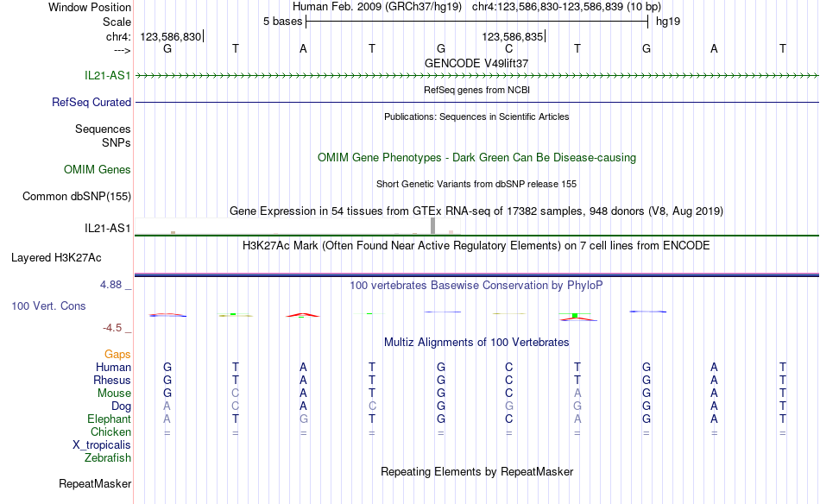
Task: Click the faded T-to-A base in Mouse row
Action: (x=577, y=394)
